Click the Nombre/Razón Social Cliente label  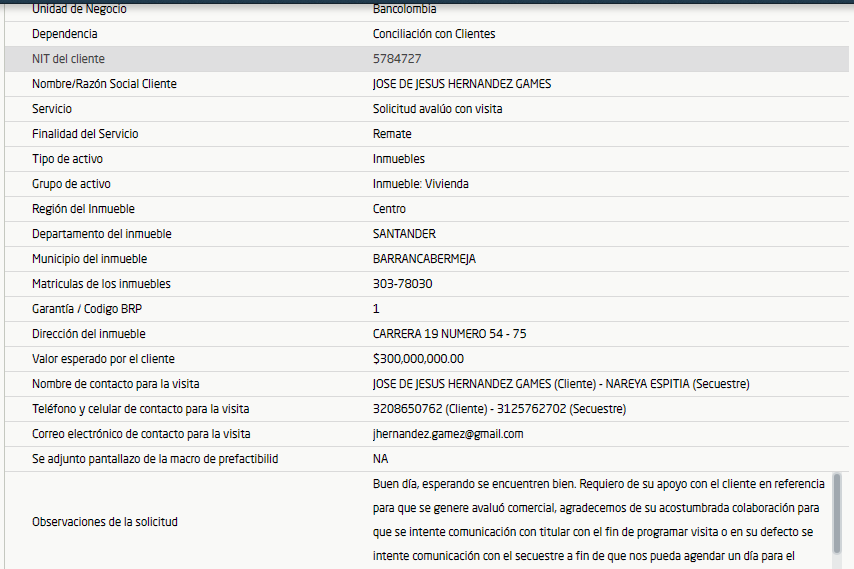(104, 84)
